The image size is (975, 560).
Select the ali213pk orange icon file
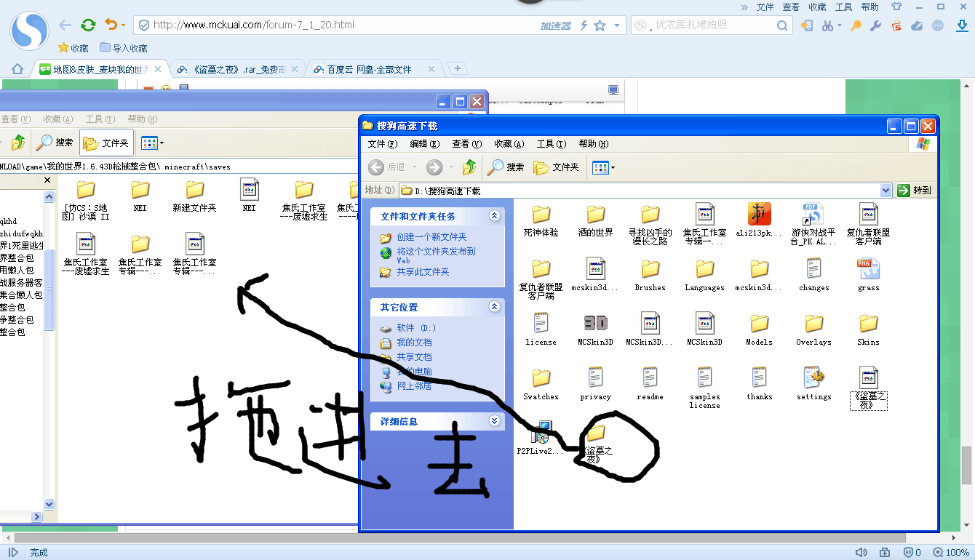(x=759, y=214)
